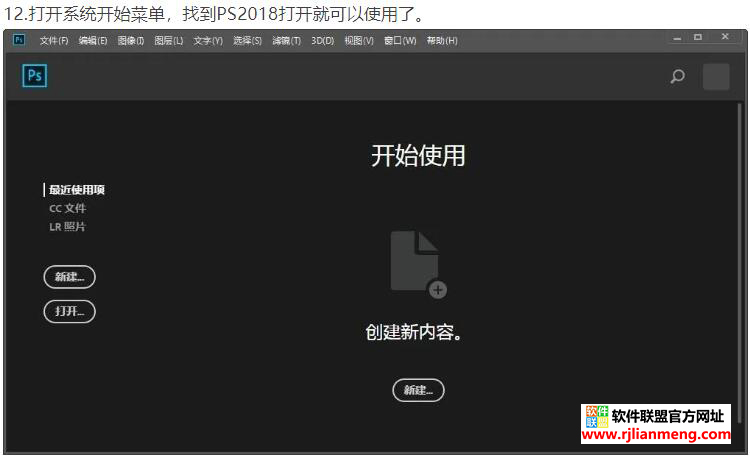Switch to CC 文件 list
The image size is (750, 461).
point(68,208)
